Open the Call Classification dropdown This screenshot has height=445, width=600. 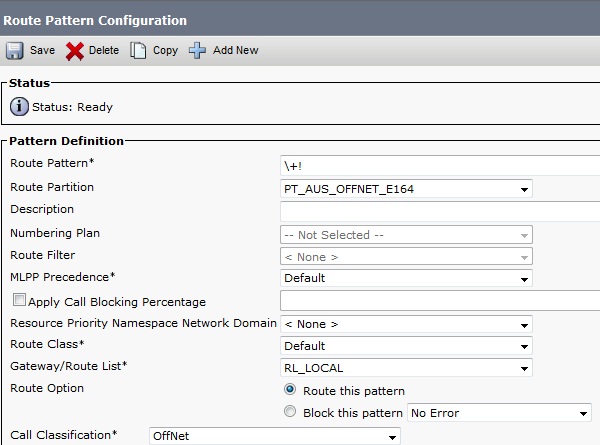274,436
